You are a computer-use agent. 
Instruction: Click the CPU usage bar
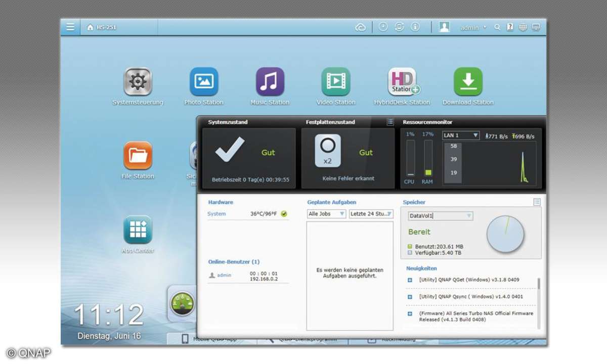tap(410, 158)
